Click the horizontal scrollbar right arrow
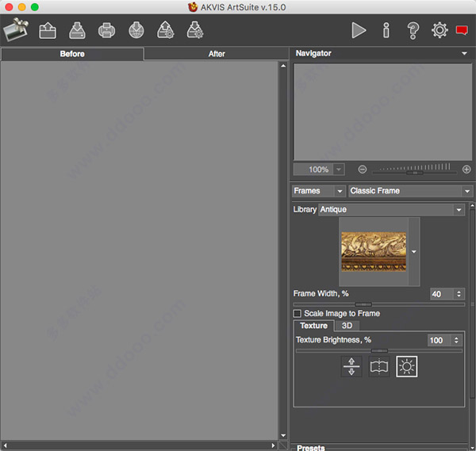The height and width of the screenshot is (451, 476). click(273, 445)
